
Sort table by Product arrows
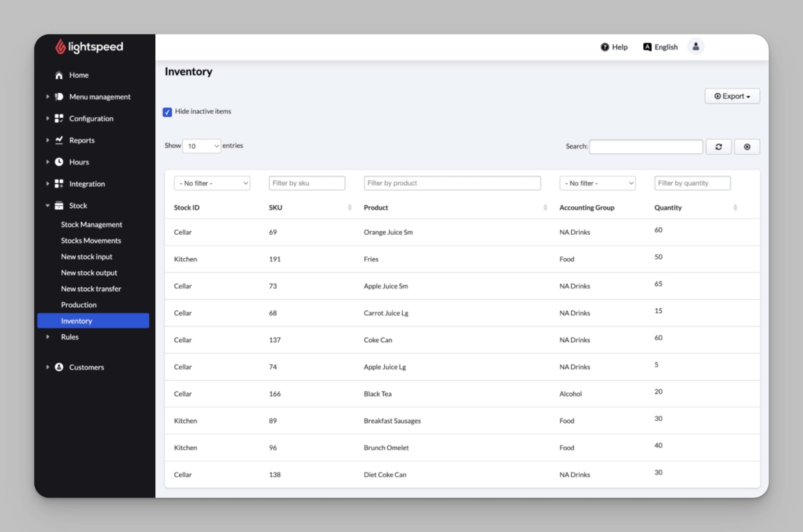pos(545,207)
